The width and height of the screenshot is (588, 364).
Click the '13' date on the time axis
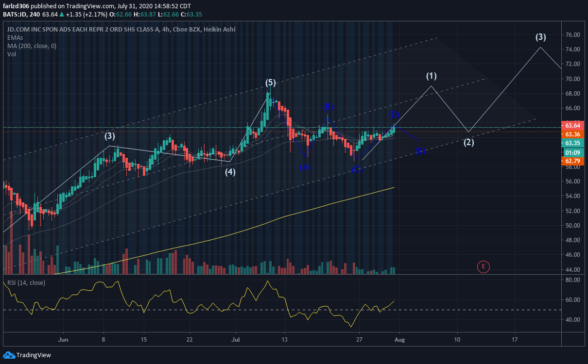pos(285,340)
